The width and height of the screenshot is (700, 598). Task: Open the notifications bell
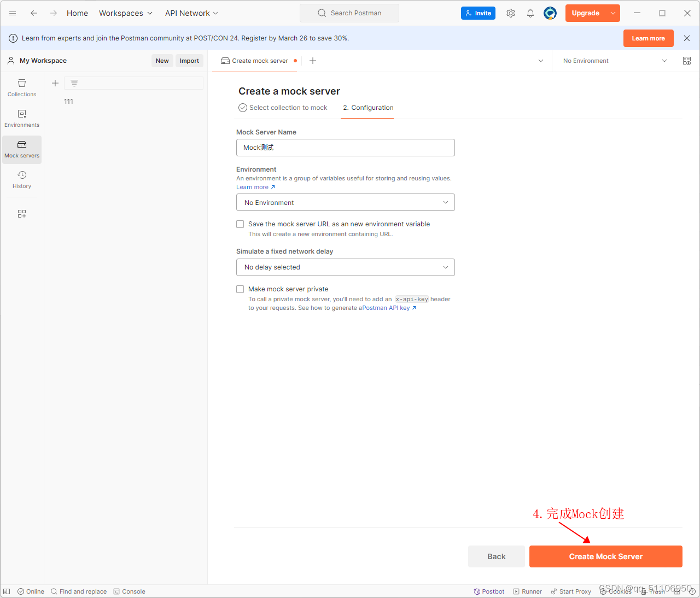(530, 13)
